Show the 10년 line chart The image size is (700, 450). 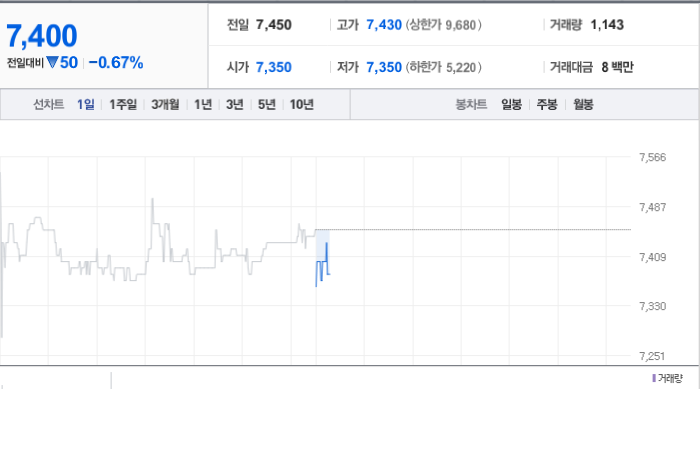click(301, 104)
